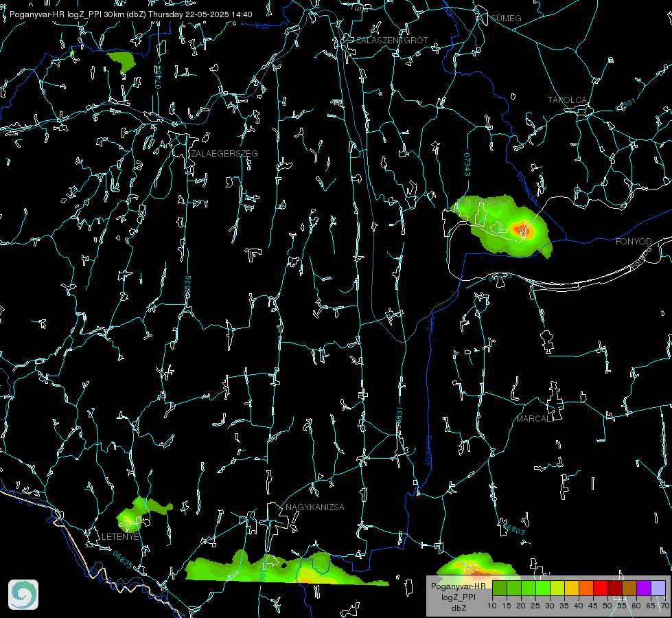This screenshot has height=618, width=672.
Task: Click the road number 06835 label
Action: (x=123, y=560)
